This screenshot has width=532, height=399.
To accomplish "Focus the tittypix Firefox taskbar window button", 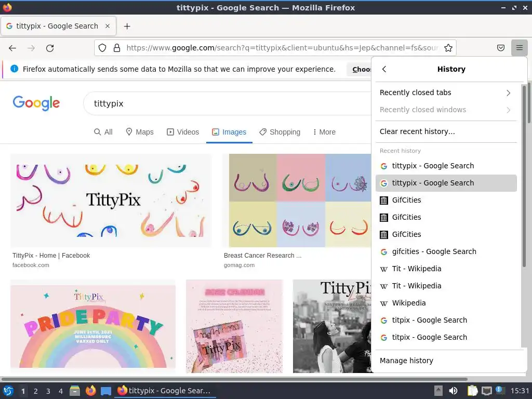I will [x=165, y=391].
